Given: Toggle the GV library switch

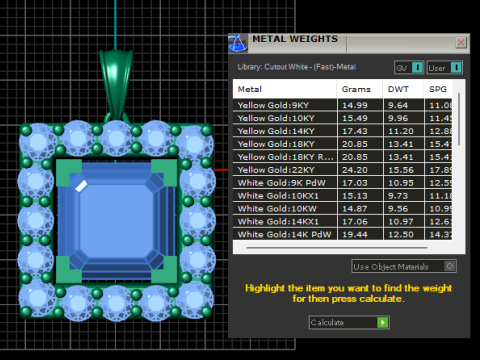Looking at the screenshot, I should pyautogui.click(x=409, y=68).
